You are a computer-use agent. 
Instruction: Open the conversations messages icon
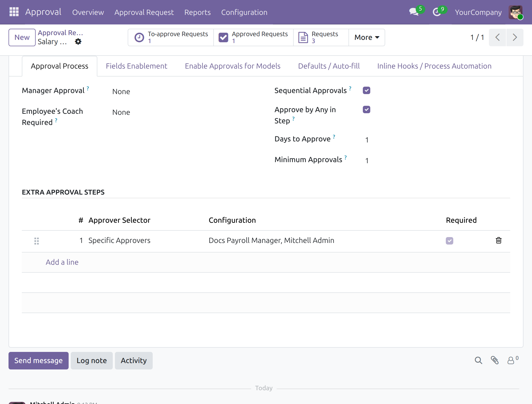point(414,12)
